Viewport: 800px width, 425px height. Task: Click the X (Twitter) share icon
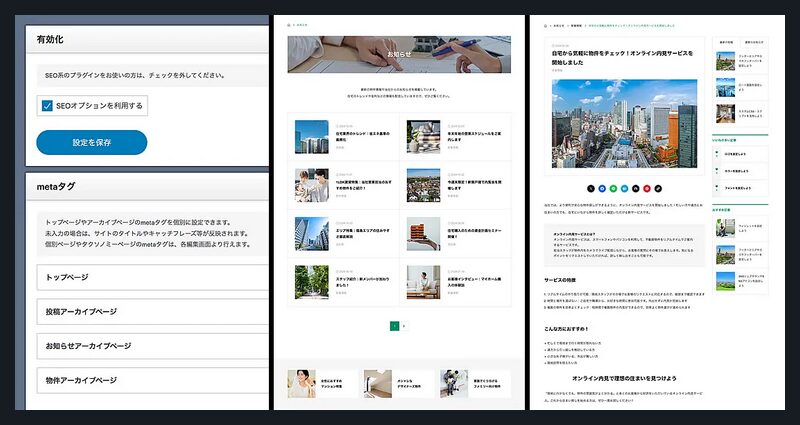(591, 188)
